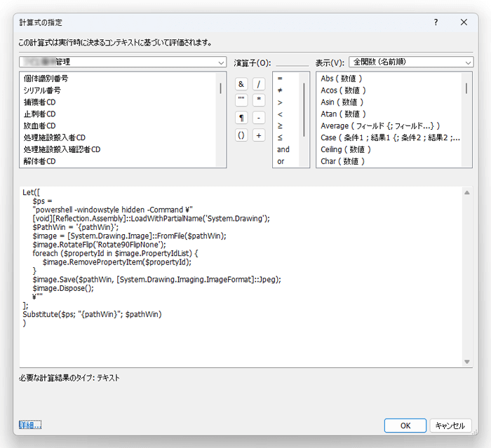Choose the Abs ( 数値 ) function
491x448 pixels.
coord(342,79)
